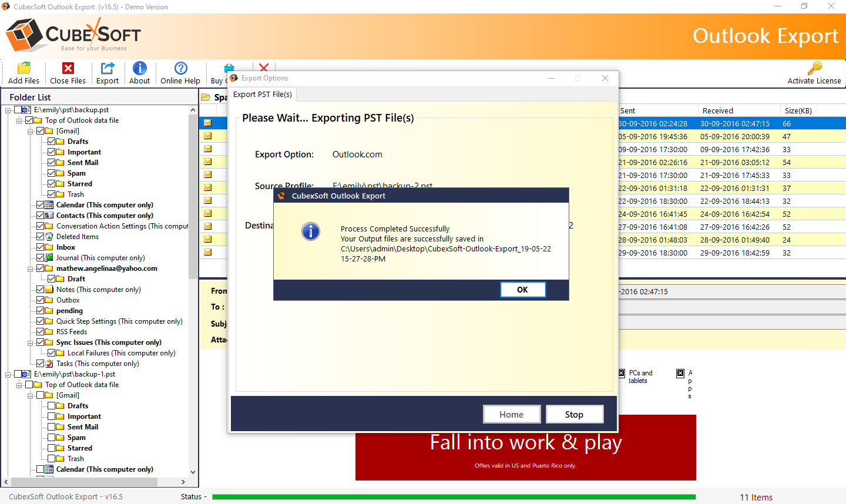Launch Online Help from the toolbar

pyautogui.click(x=181, y=68)
